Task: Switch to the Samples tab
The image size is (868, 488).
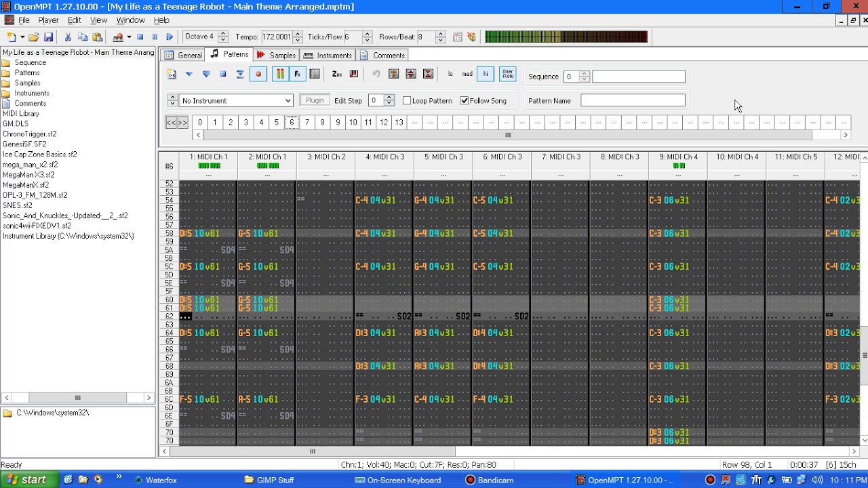Action: tap(276, 55)
